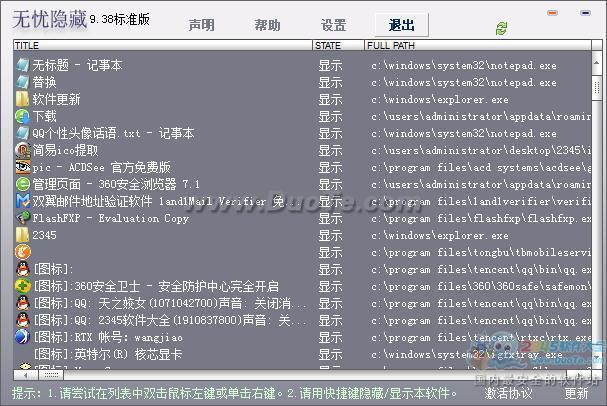Select the 下载 row title
The image size is (607, 406).
click(44, 116)
